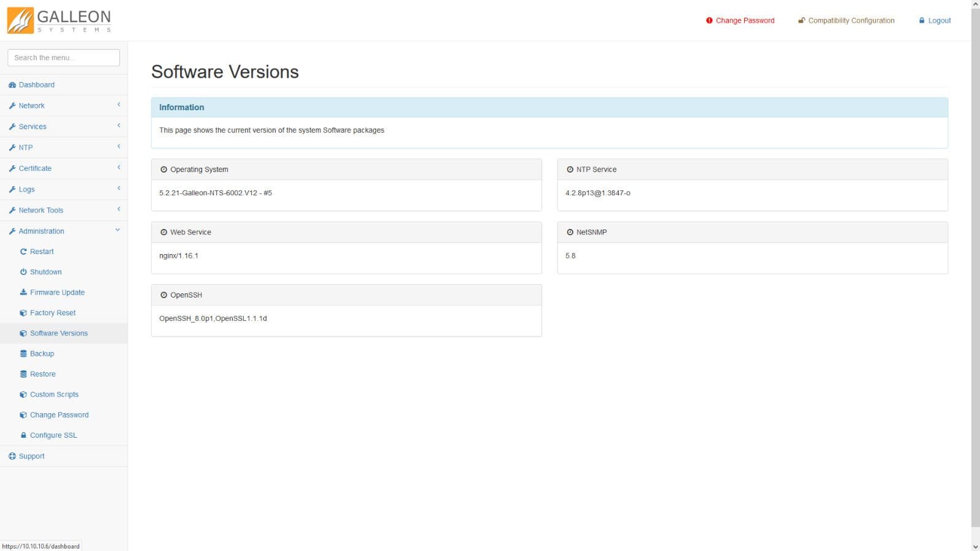Click the red Change Password link
The width and height of the screenshot is (980, 551).
tap(745, 21)
